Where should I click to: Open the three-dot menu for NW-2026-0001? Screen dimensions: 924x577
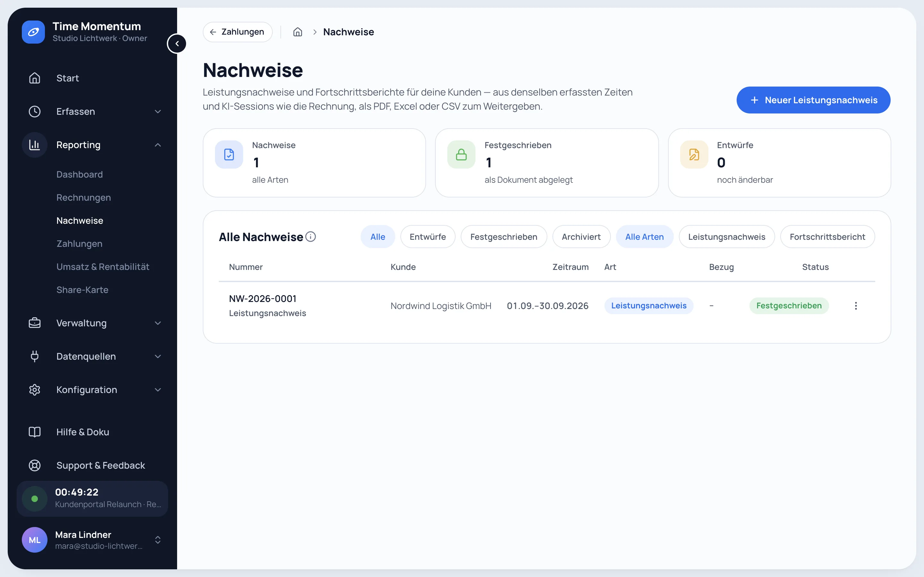click(x=856, y=306)
